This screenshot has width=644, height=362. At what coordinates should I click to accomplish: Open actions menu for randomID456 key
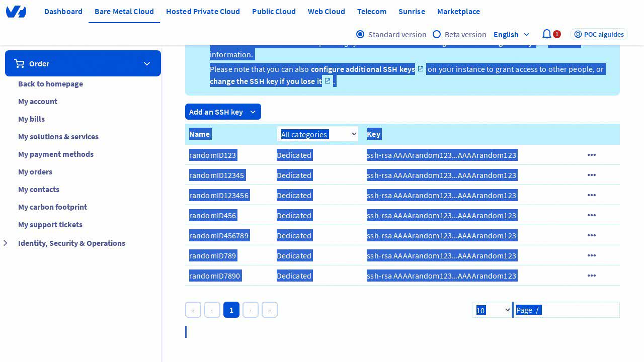coord(591,215)
